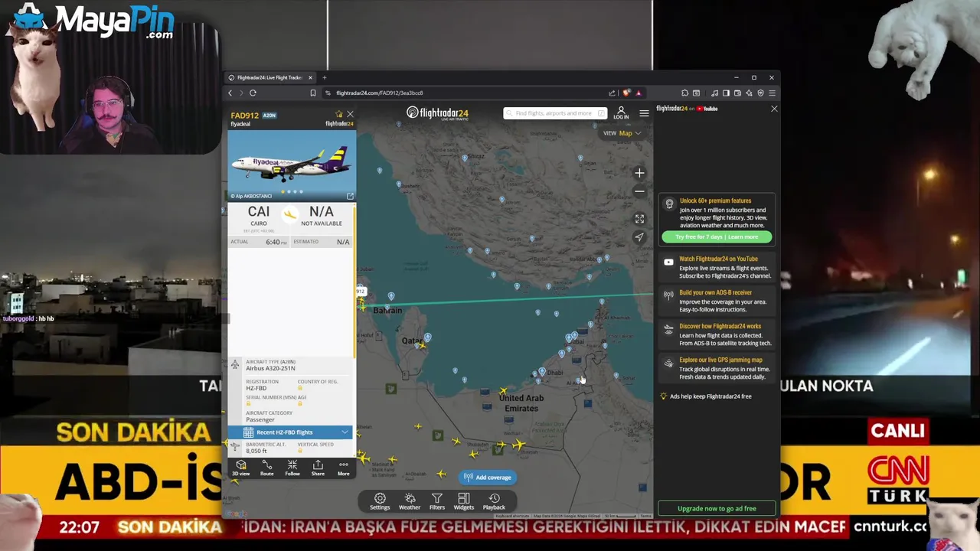Screen dimensions: 980x551
Task: Close the FAD912 flight details panel
Action: (350, 115)
